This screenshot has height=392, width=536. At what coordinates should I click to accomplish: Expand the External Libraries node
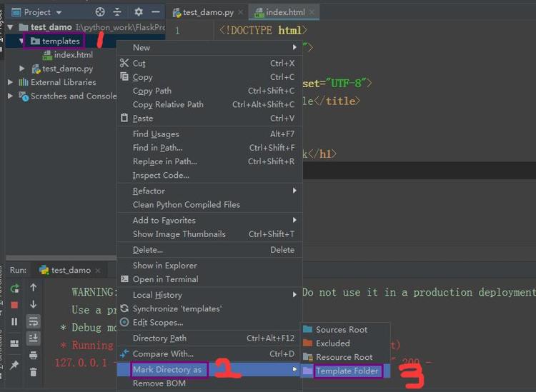(x=11, y=82)
